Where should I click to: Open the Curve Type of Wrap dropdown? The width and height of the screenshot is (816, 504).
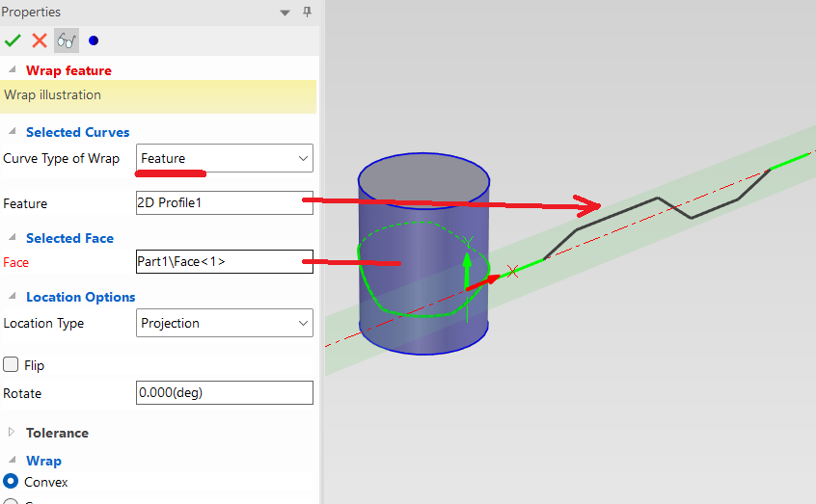click(225, 158)
